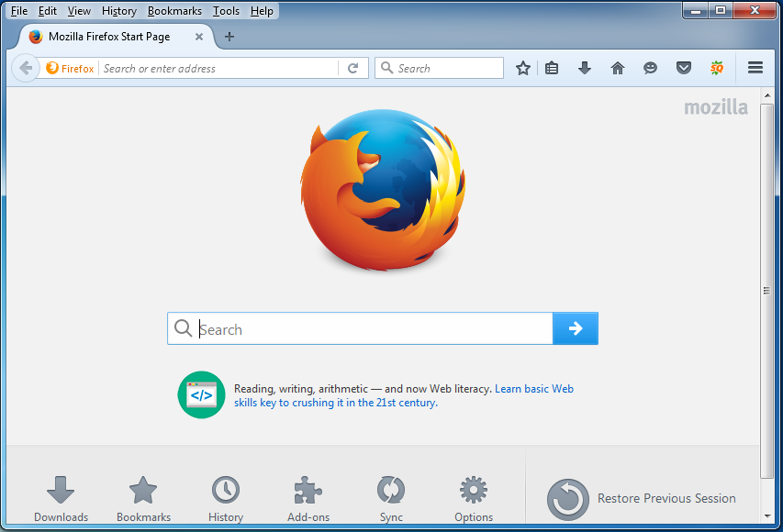Click the Firefox identity icon in address bar
This screenshot has width=783, height=532.
coord(52,68)
